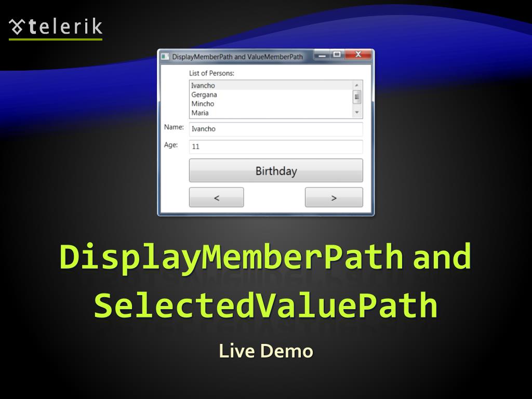This screenshot has height=399, width=532.
Task: Click the window title text
Action: pos(237,57)
